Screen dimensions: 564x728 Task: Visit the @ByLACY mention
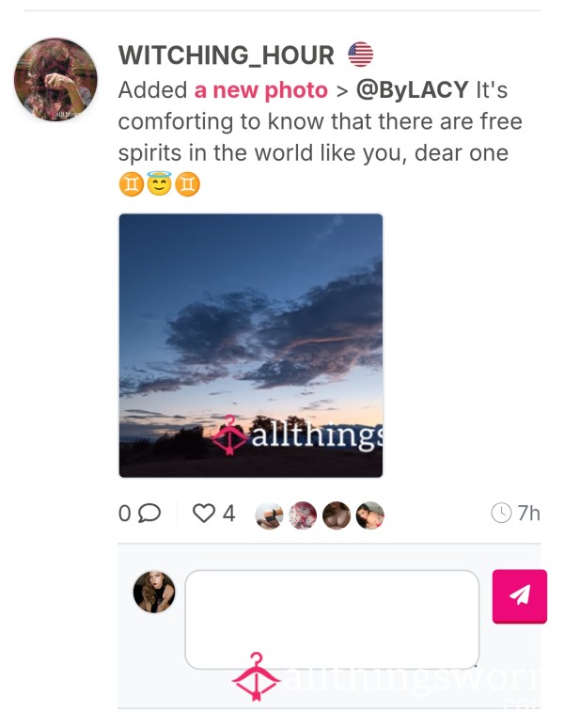click(412, 89)
